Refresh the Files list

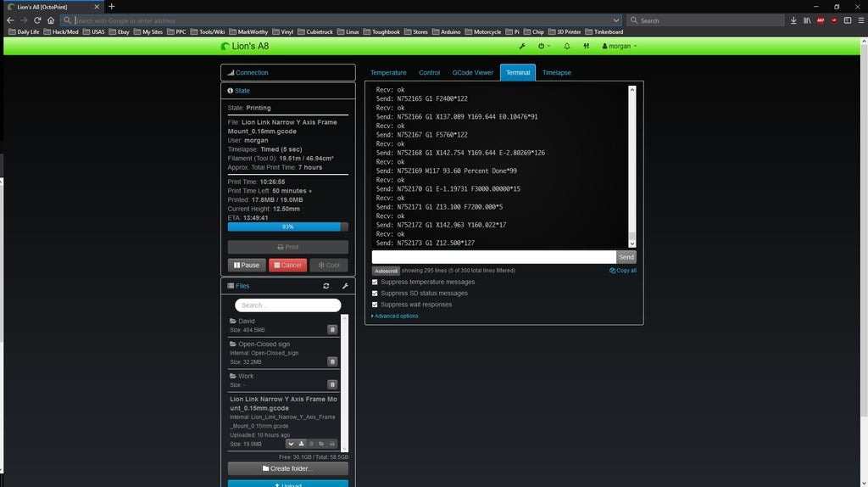point(326,286)
